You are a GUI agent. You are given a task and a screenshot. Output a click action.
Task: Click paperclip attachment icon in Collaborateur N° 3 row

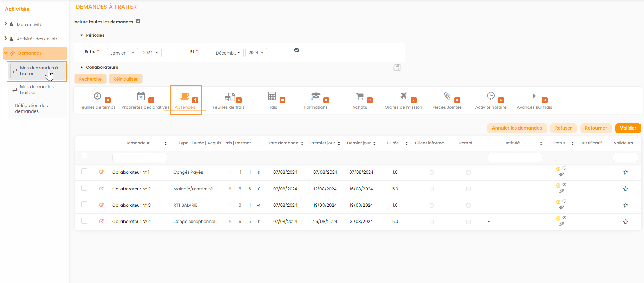(561, 208)
